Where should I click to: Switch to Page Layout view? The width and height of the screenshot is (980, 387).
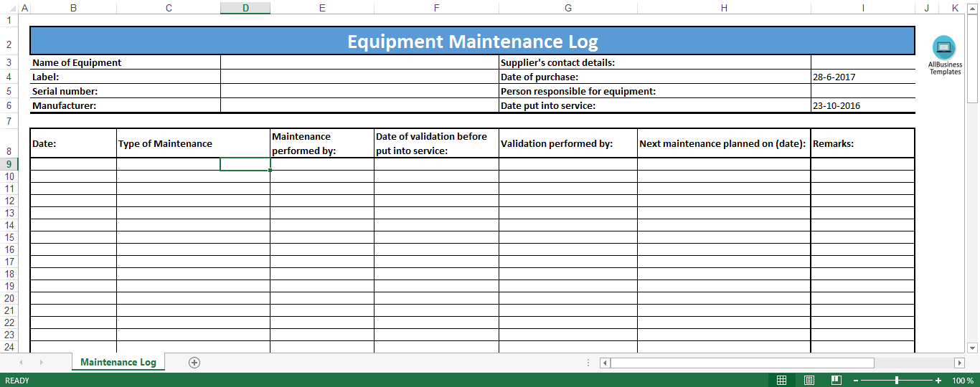(809, 380)
